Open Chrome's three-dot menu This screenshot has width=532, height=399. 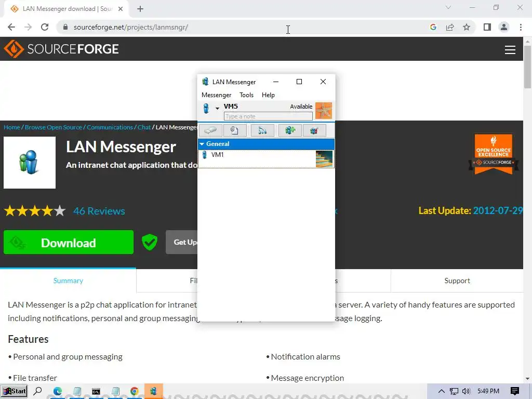point(521,27)
